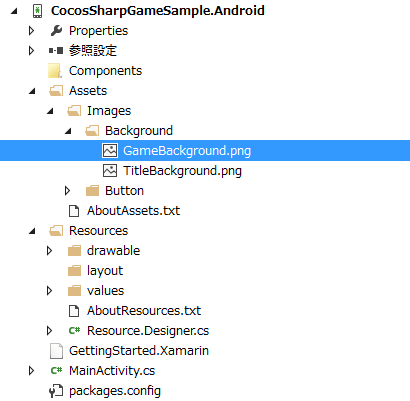This screenshot has width=410, height=401.
Task: Expand the drawable folder
Action: [50, 251]
